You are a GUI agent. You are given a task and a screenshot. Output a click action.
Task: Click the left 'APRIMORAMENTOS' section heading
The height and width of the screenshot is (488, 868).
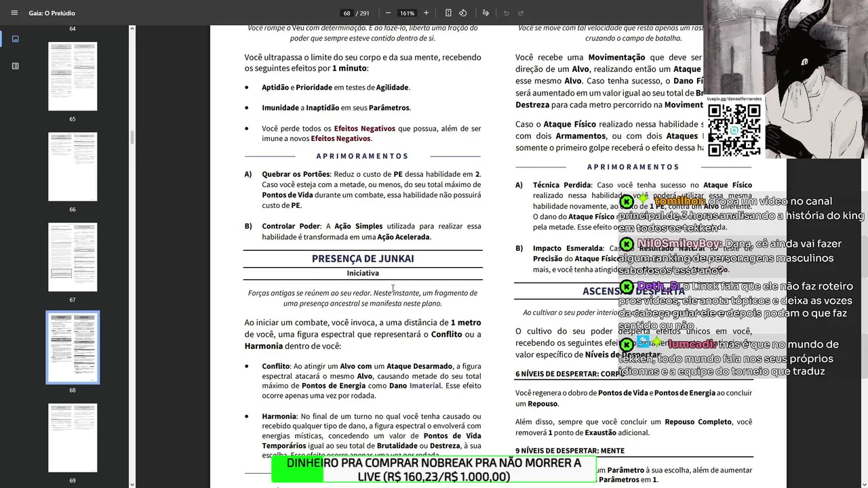click(363, 156)
